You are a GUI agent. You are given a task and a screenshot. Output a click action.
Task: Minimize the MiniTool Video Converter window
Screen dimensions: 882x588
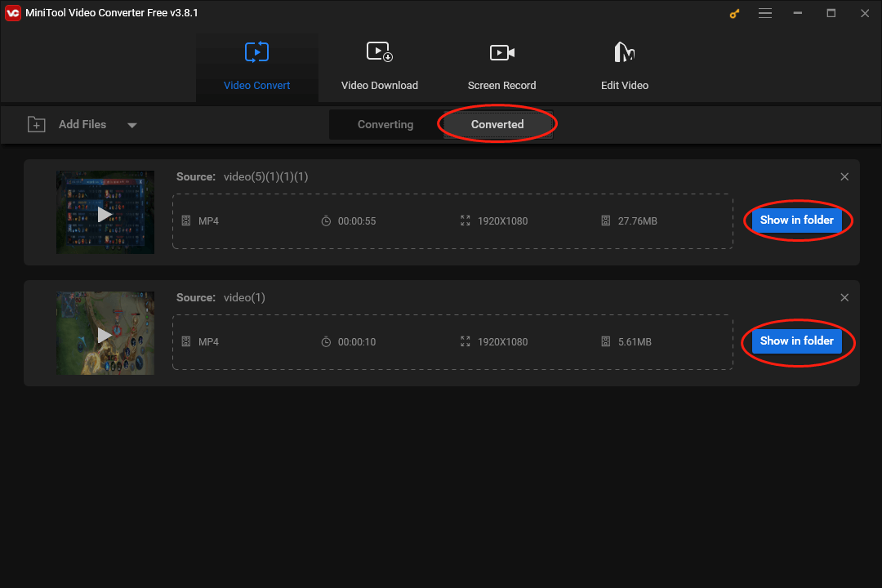tap(798, 13)
